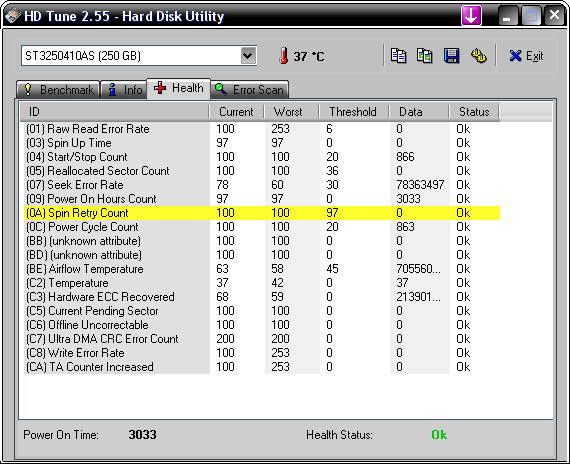Click the Threshold column header
Screen dimensions: 570x464
click(354, 112)
